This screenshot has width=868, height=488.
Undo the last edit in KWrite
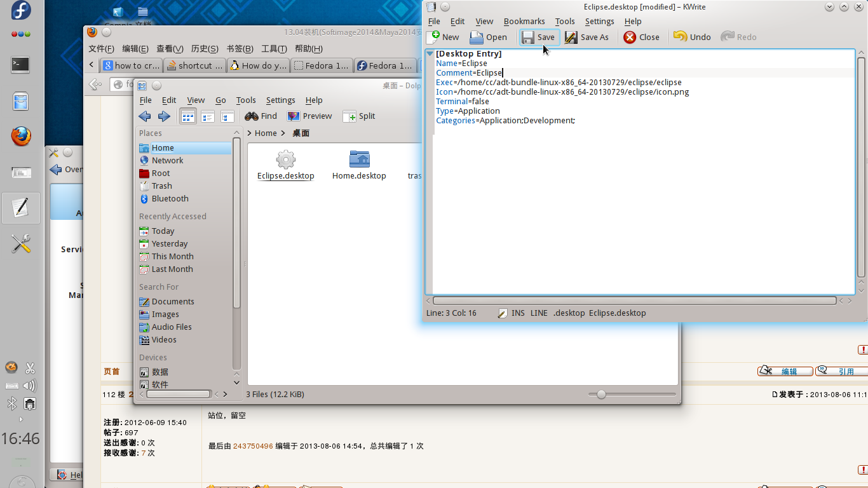[x=692, y=37]
